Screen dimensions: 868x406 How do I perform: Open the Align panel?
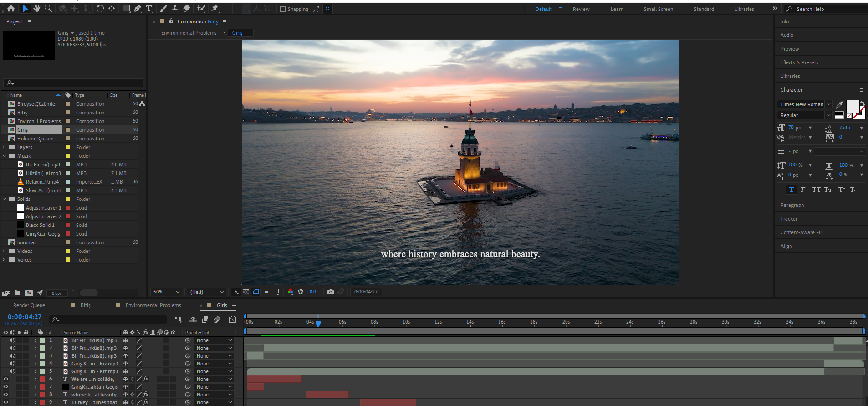[786, 246]
